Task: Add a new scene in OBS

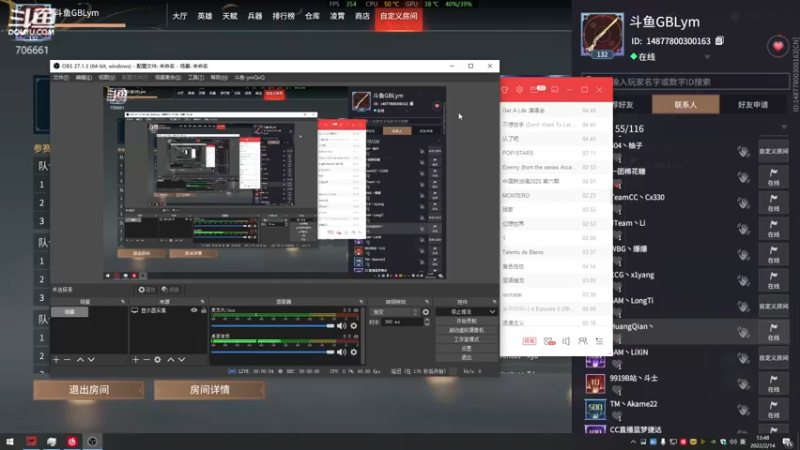Action: tap(56, 360)
